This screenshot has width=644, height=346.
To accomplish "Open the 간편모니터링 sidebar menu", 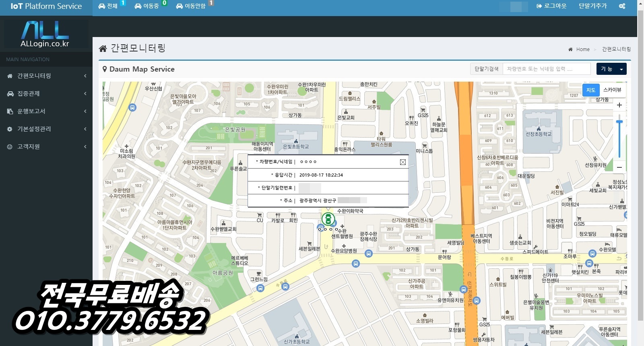I will tap(46, 76).
